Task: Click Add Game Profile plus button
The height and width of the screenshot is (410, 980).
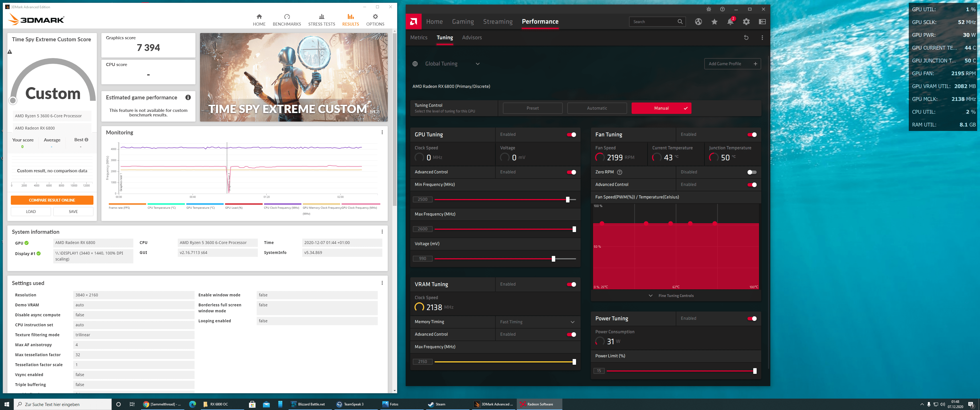Action: pos(732,64)
